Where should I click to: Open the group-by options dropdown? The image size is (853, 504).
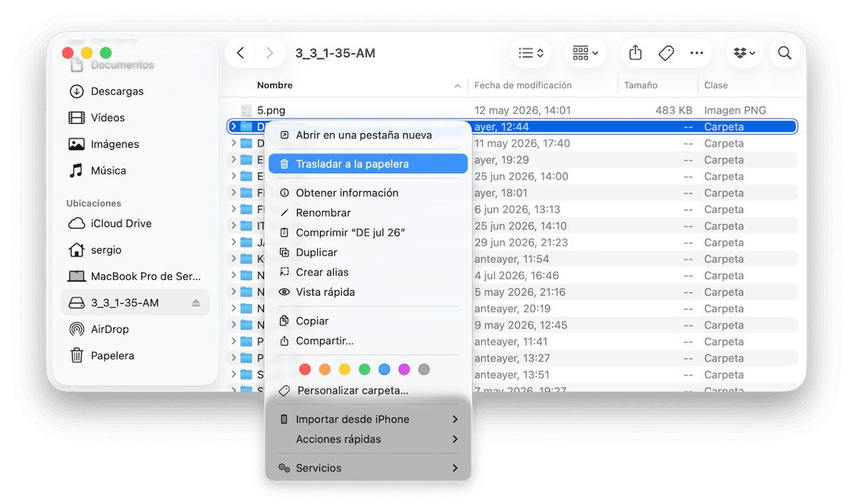[585, 53]
